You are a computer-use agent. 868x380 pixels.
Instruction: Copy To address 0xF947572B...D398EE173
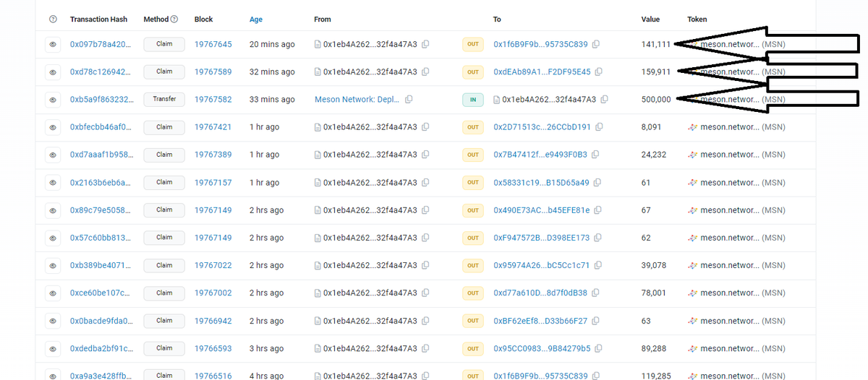[x=598, y=237]
